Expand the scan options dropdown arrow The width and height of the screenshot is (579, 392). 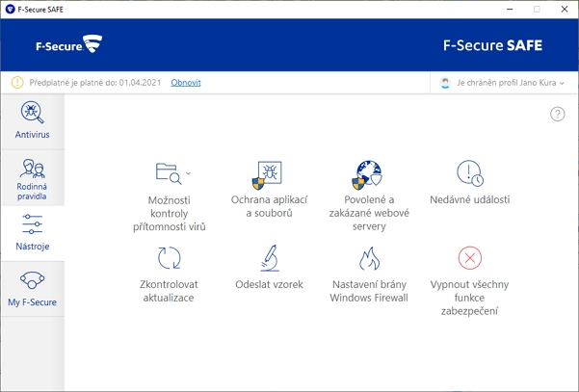pyautogui.click(x=188, y=173)
